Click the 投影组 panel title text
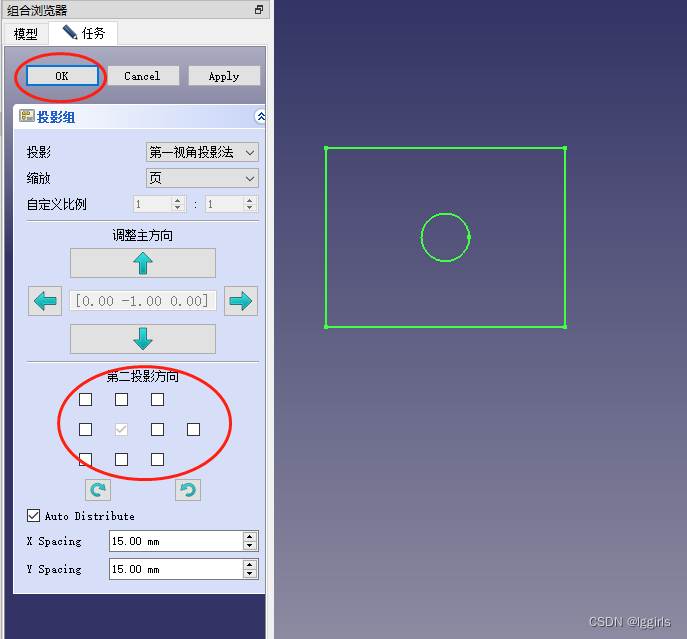 (x=56, y=117)
